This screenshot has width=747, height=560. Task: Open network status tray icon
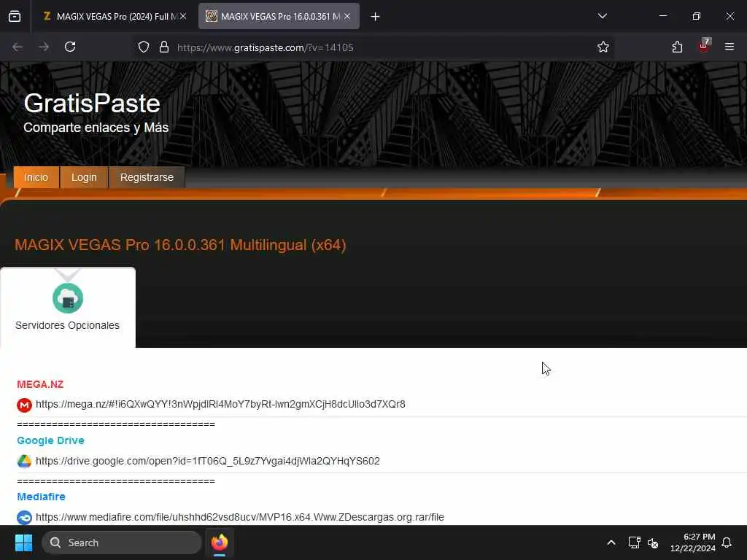tap(634, 542)
